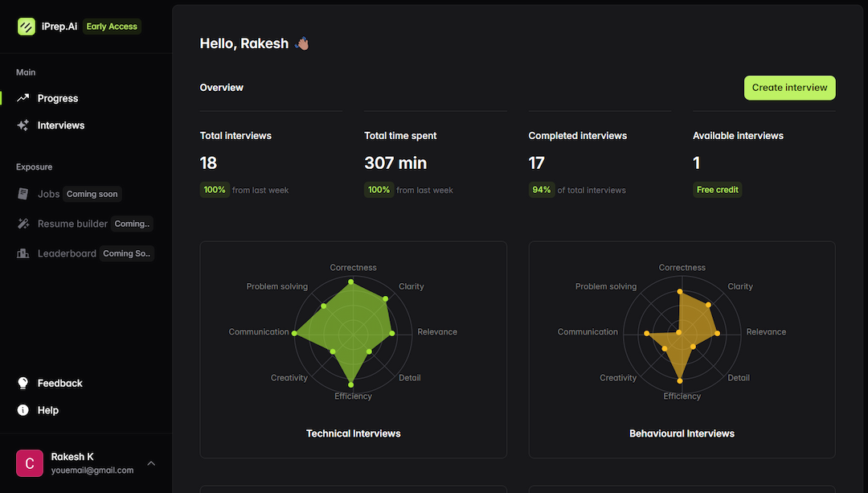Viewport: 868px width, 493px height.
Task: Click the Early Access badge
Action: coord(112,27)
